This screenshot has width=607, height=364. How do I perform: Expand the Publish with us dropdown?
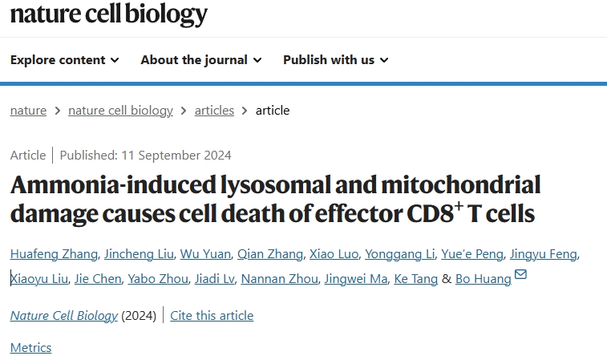click(x=336, y=60)
